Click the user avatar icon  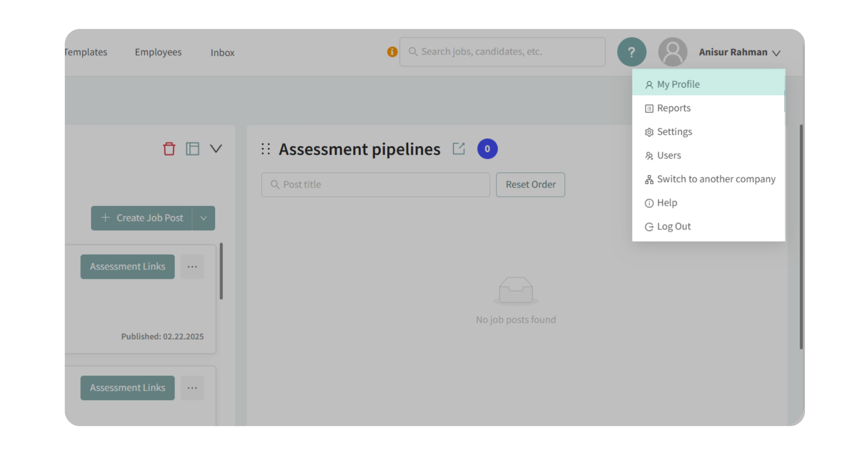point(673,52)
